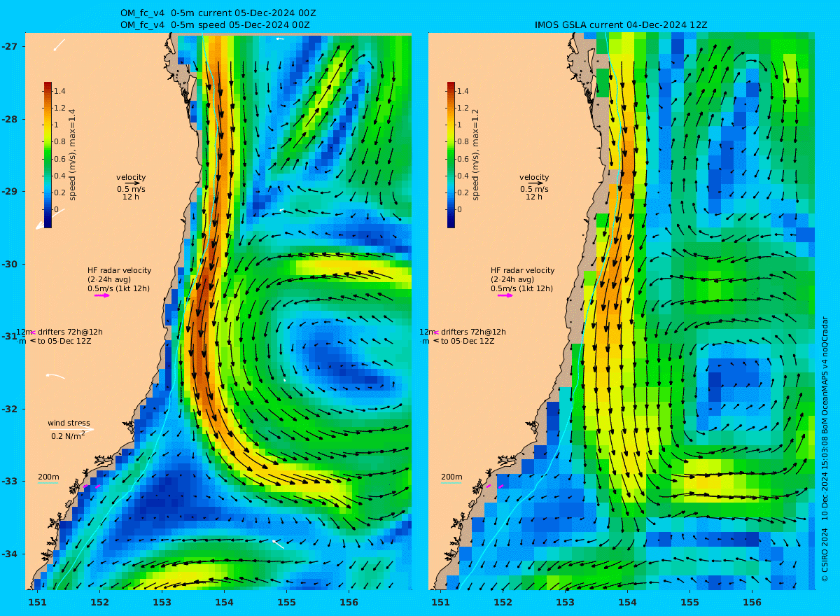Click longitude label '153' under the OM_fc_v4 map
The width and height of the screenshot is (840, 616).
[162, 602]
